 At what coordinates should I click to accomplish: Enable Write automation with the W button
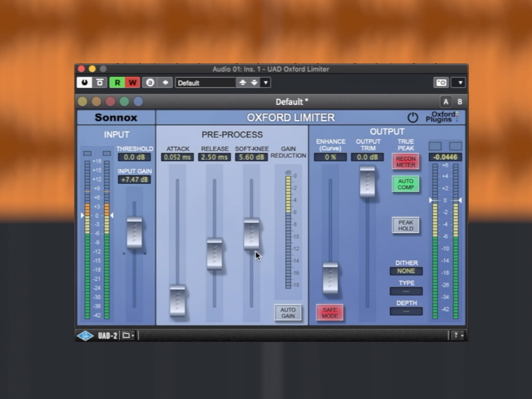pos(132,82)
